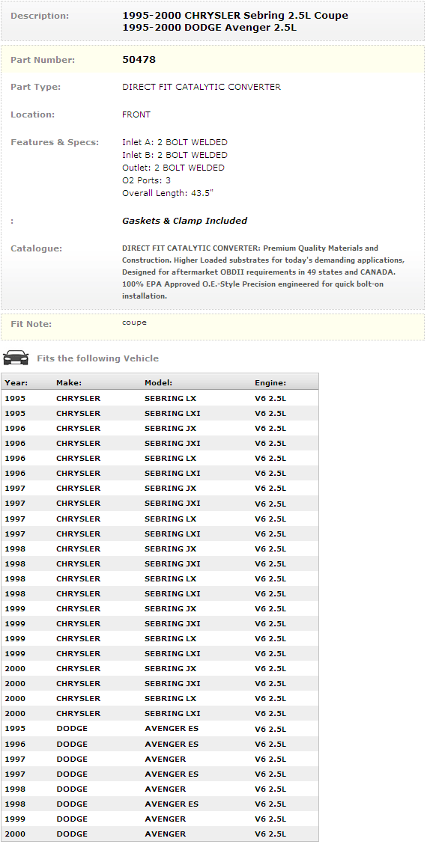Select the 1998 DODGE AVENGER row without ES

pos(160,789)
